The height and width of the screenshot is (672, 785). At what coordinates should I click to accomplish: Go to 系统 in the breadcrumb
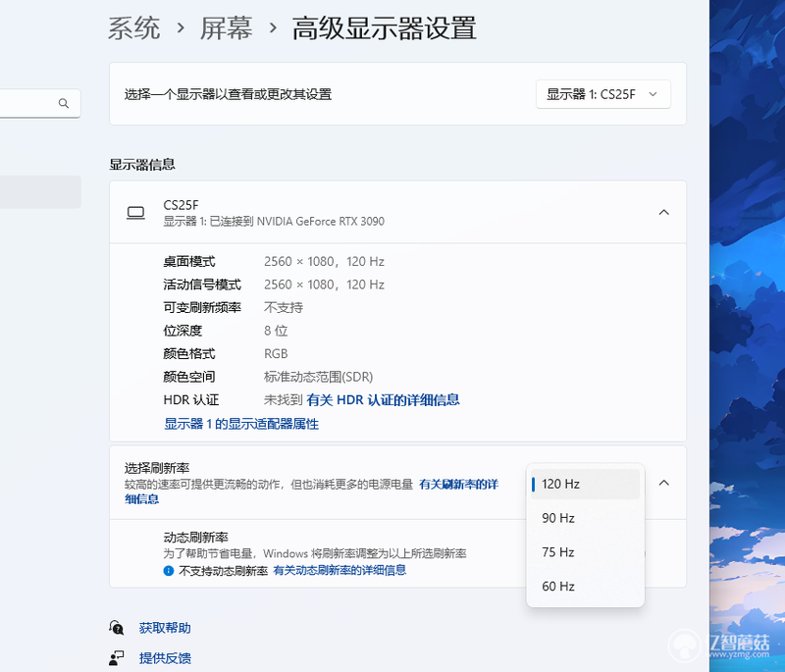(x=134, y=28)
